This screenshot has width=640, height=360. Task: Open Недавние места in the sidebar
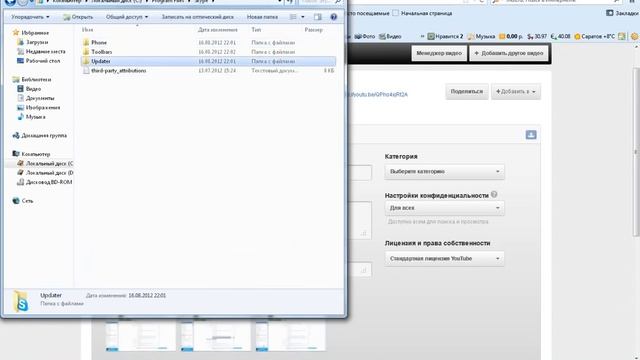tap(45, 51)
